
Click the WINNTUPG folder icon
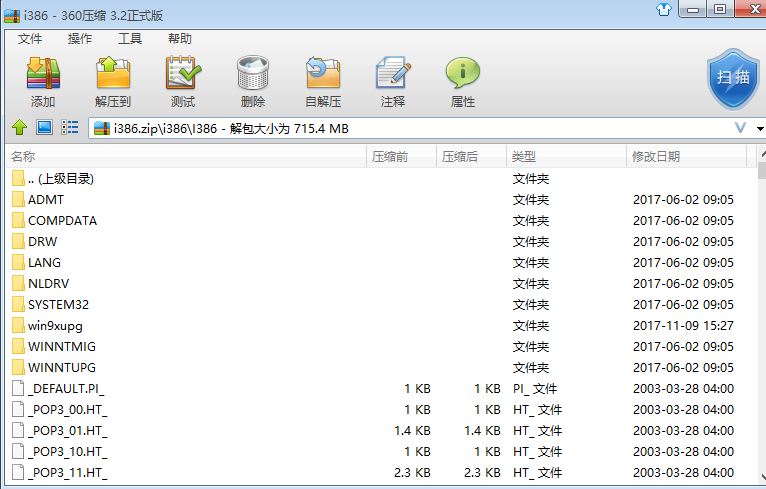(x=18, y=367)
